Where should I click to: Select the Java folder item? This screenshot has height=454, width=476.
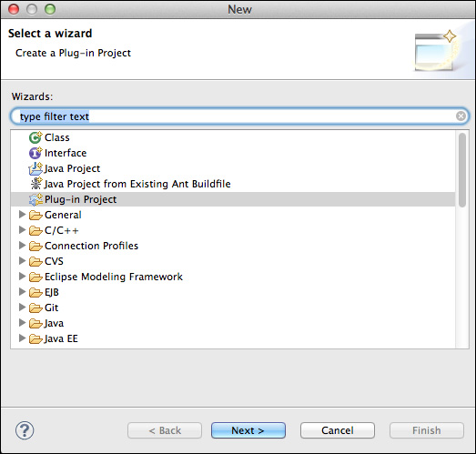click(x=54, y=323)
